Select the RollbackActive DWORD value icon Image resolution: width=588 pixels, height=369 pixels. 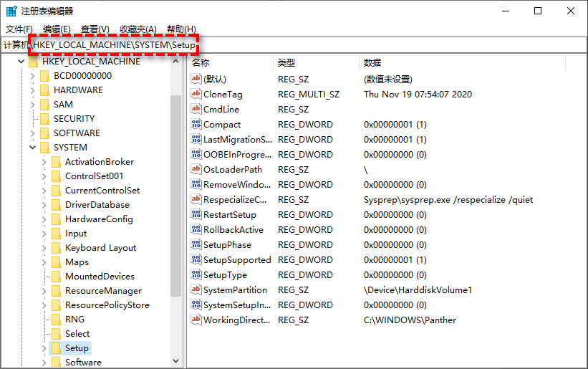(x=196, y=230)
